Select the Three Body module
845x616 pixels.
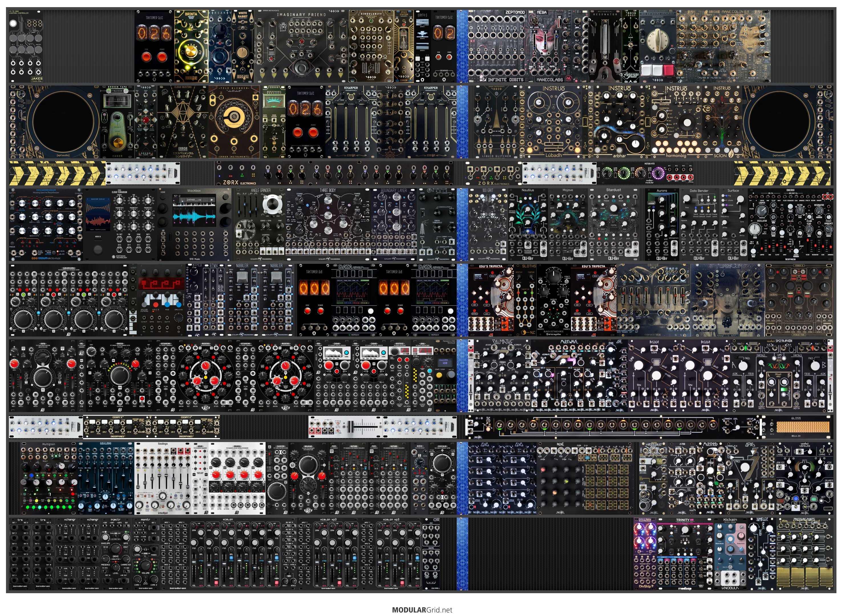point(329,224)
